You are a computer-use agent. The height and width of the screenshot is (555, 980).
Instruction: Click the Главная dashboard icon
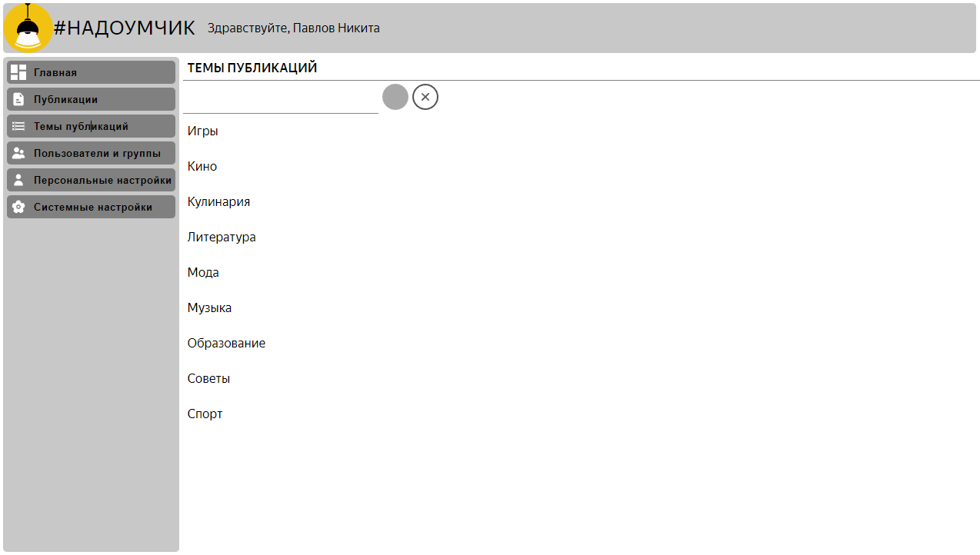(18, 72)
